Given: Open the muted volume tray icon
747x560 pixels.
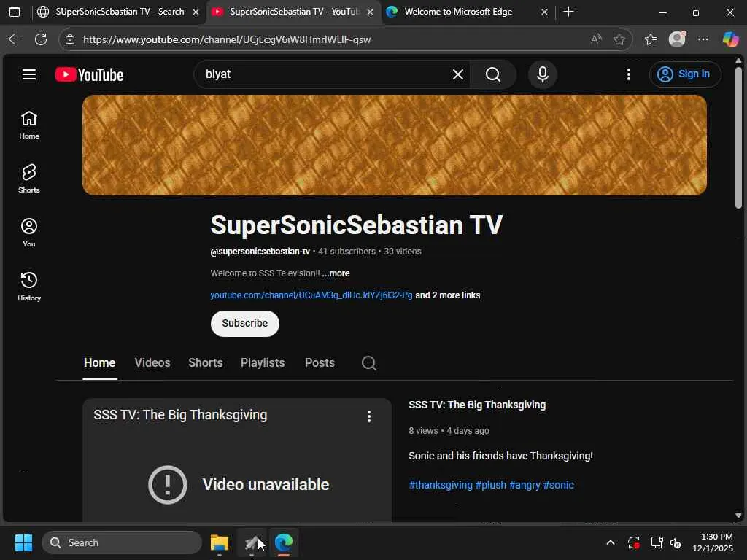Looking at the screenshot, I should click(676, 542).
